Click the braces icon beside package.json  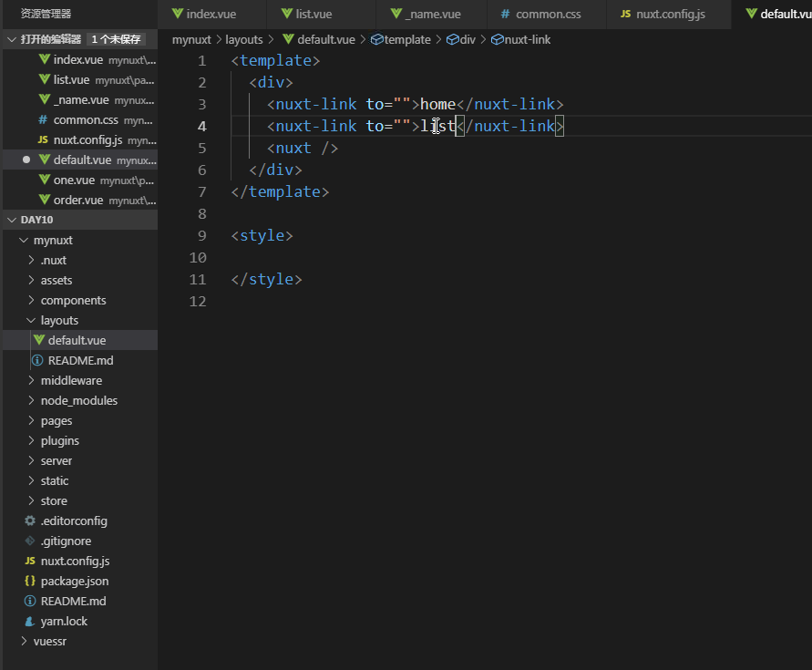[x=30, y=581]
